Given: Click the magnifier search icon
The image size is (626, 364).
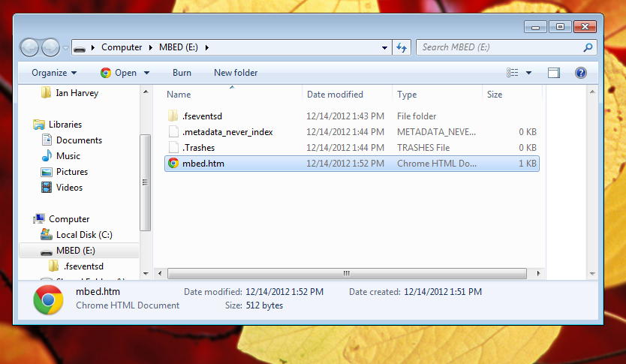Looking at the screenshot, I should pyautogui.click(x=587, y=47).
